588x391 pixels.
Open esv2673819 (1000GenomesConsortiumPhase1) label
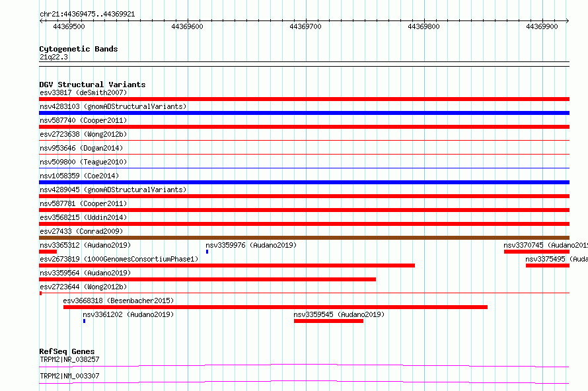tap(119, 259)
